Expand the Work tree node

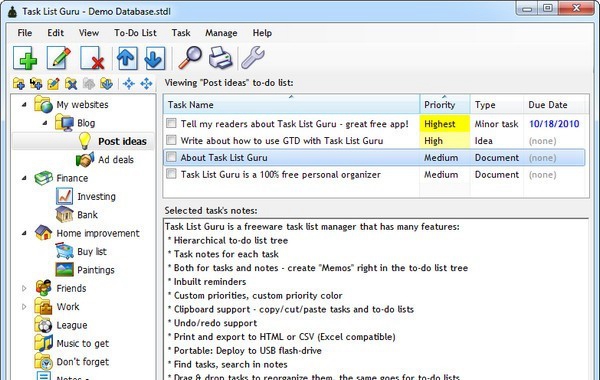click(x=24, y=307)
